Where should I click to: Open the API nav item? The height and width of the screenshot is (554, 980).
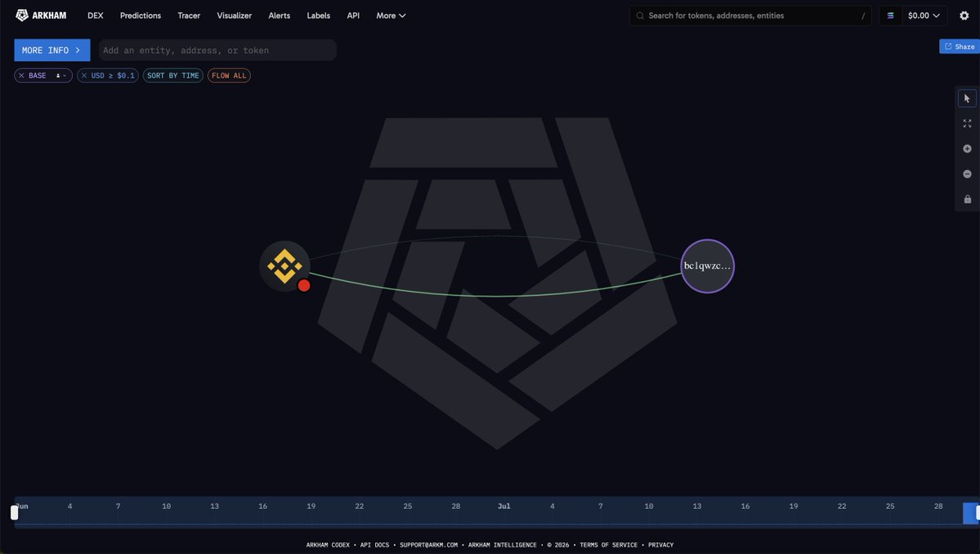point(353,16)
